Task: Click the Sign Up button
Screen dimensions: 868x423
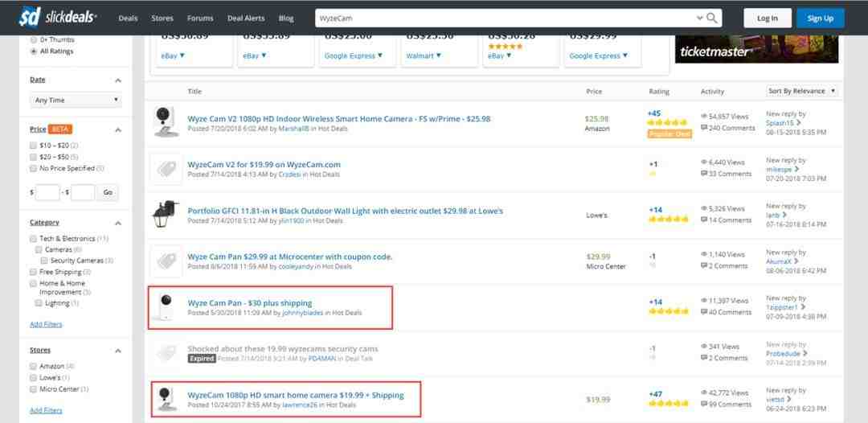Action: pos(820,18)
